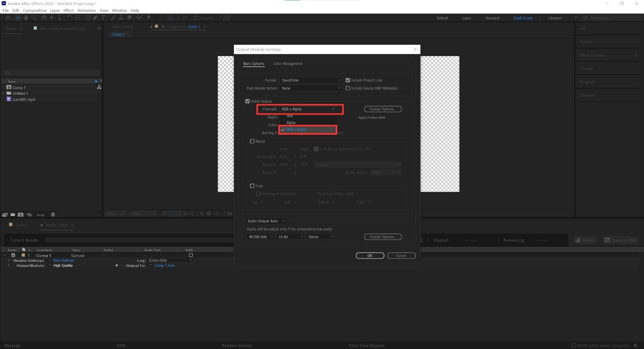Select the Type tool
Screen dimensions: 644x349
(x=103, y=18)
